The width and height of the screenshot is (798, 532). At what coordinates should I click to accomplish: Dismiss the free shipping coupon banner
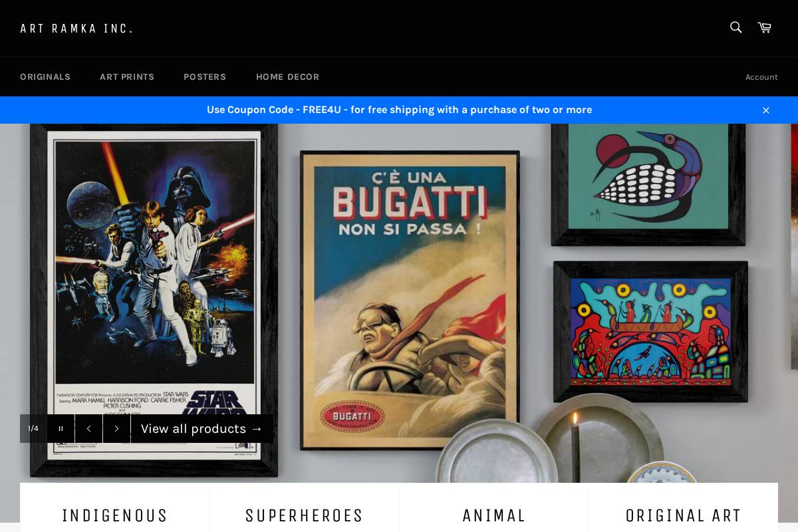pyautogui.click(x=765, y=110)
